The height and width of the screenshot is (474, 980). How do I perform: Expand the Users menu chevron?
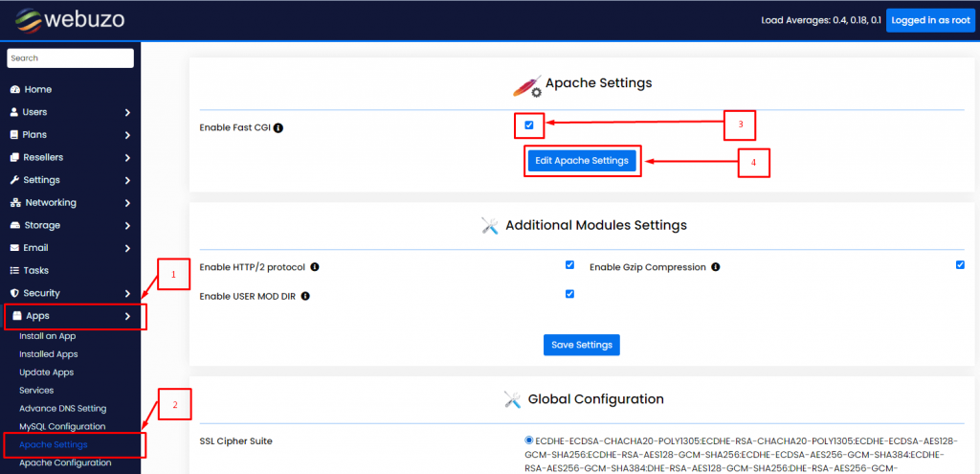pos(127,113)
